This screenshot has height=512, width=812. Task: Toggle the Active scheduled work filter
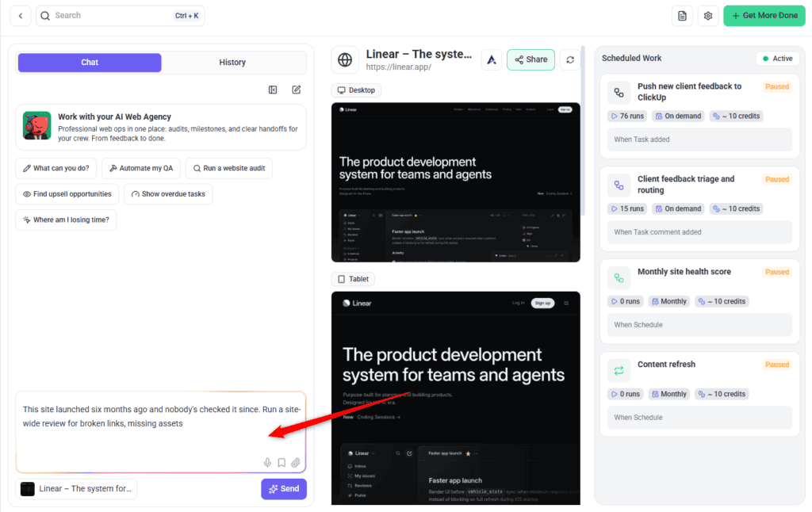click(777, 59)
